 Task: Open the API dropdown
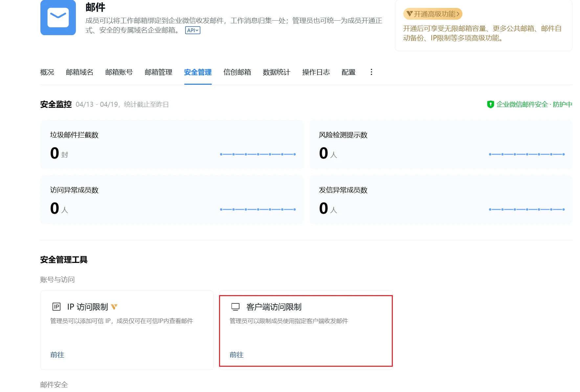pyautogui.click(x=192, y=30)
